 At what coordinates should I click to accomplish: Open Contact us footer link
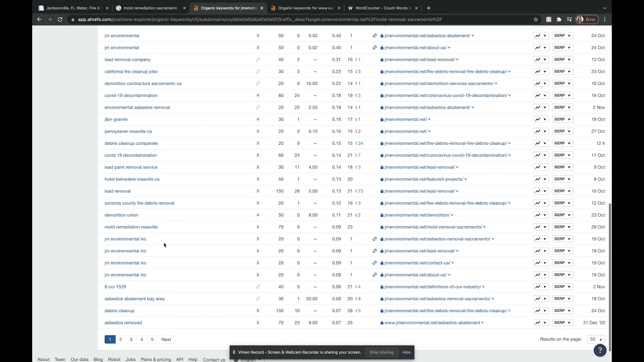point(214,359)
